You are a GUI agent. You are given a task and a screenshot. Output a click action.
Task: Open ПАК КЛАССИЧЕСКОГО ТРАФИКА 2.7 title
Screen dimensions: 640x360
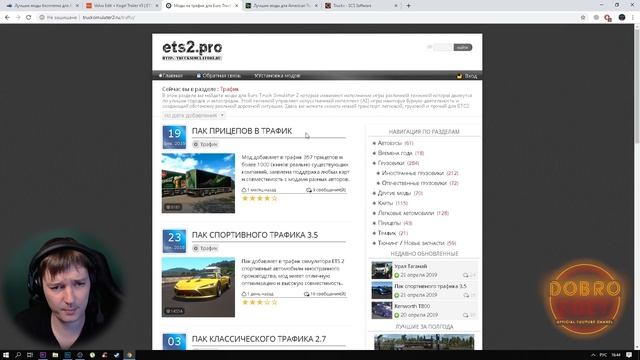click(259, 339)
